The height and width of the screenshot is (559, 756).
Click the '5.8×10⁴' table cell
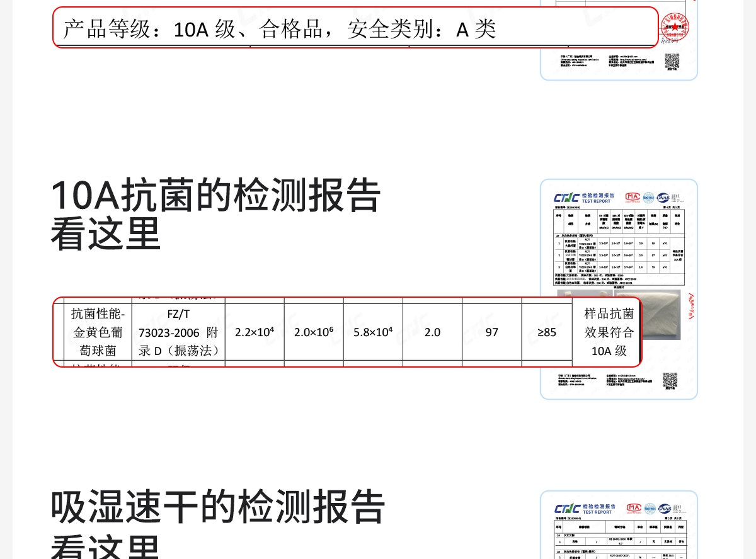coord(373,332)
